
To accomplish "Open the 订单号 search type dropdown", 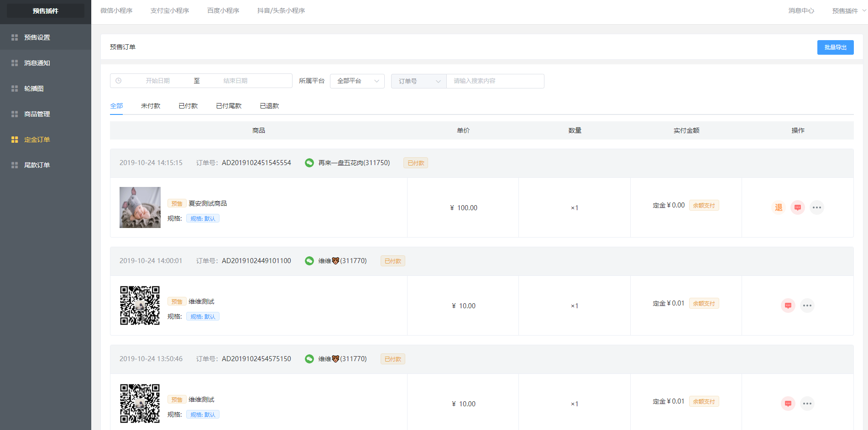I will click(418, 81).
